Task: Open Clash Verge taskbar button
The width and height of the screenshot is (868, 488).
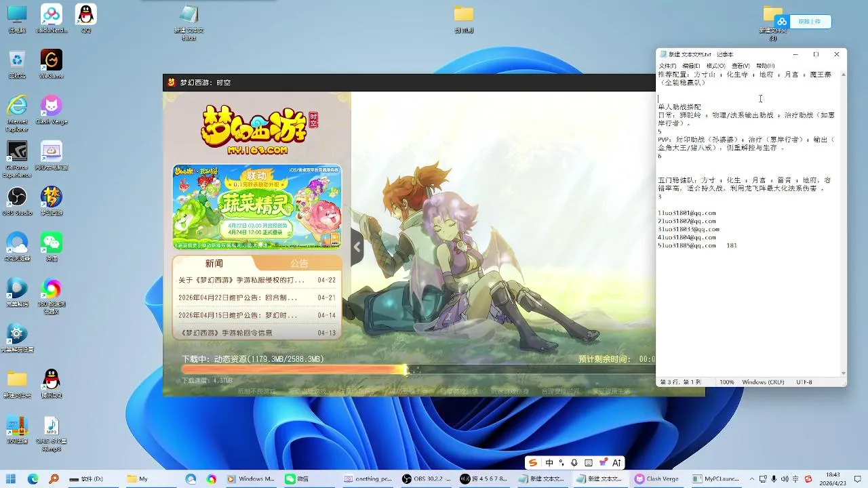Action: click(x=657, y=479)
